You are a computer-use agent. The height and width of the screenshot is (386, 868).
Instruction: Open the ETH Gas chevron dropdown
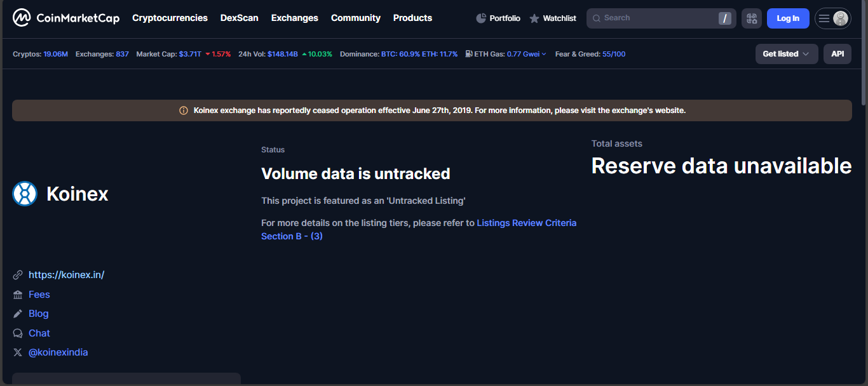pos(543,54)
